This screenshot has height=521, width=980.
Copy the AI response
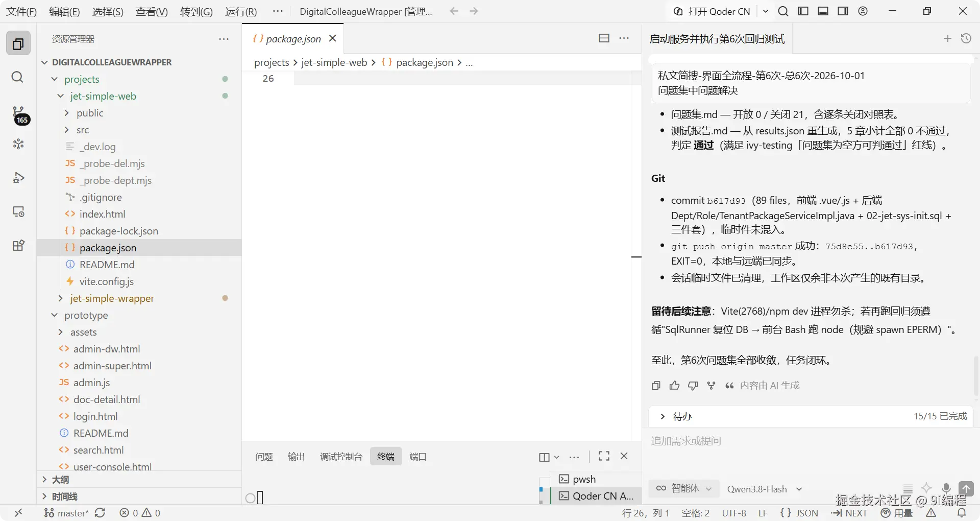tap(656, 386)
